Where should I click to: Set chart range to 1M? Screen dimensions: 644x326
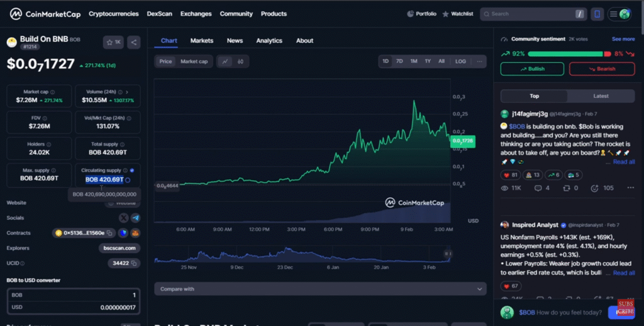pos(414,61)
